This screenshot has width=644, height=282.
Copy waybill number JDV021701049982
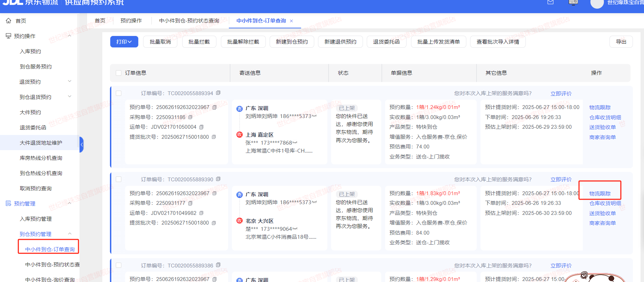[201, 213]
